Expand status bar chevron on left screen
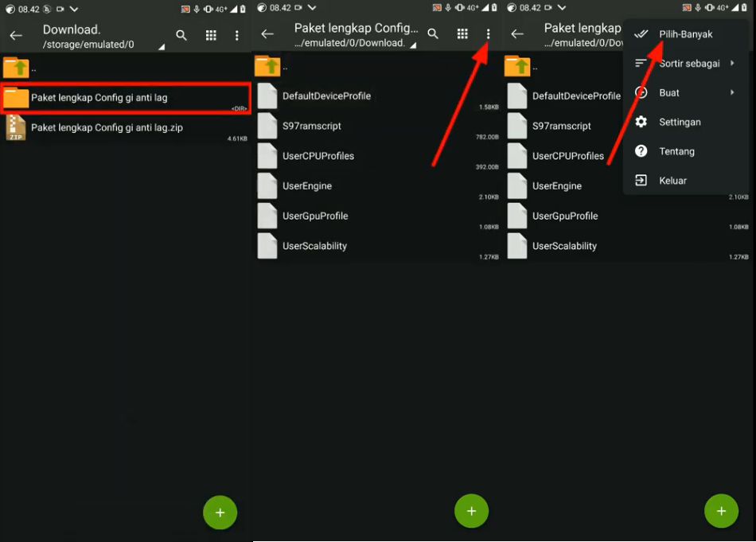 click(74, 10)
